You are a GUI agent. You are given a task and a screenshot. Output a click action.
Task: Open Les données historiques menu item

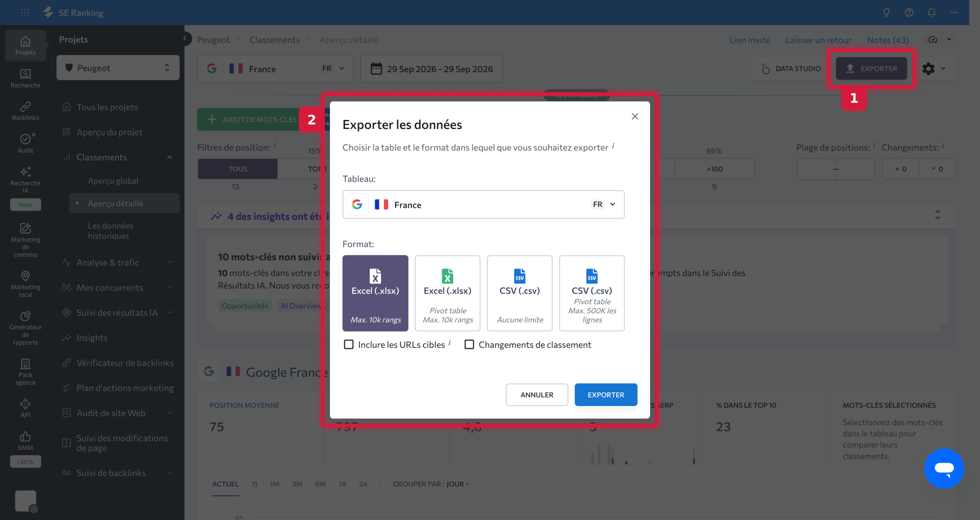pos(111,231)
